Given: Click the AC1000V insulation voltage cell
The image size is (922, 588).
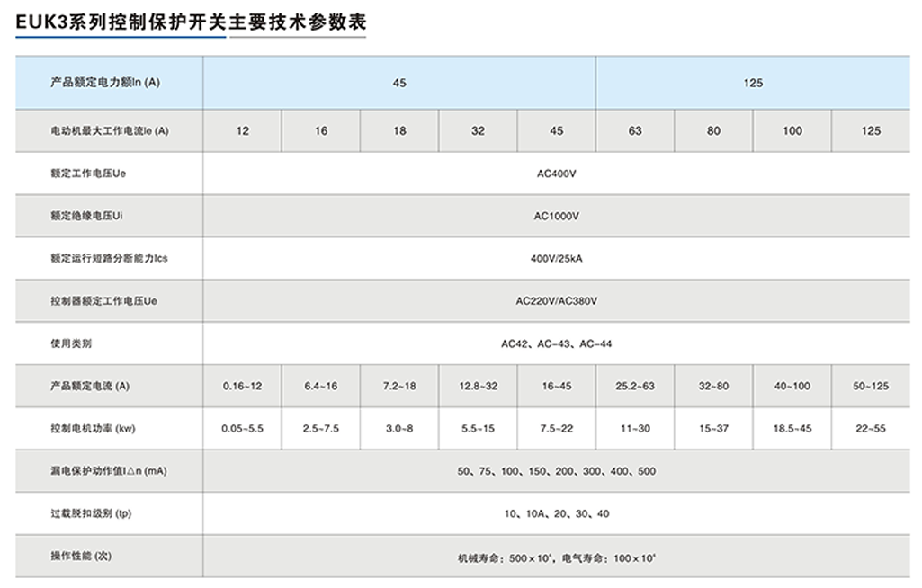Looking at the screenshot, I should click(x=556, y=216).
